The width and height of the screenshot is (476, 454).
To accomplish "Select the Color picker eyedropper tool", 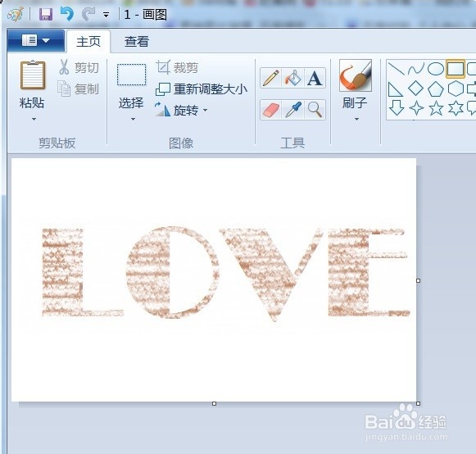I will tap(292, 110).
